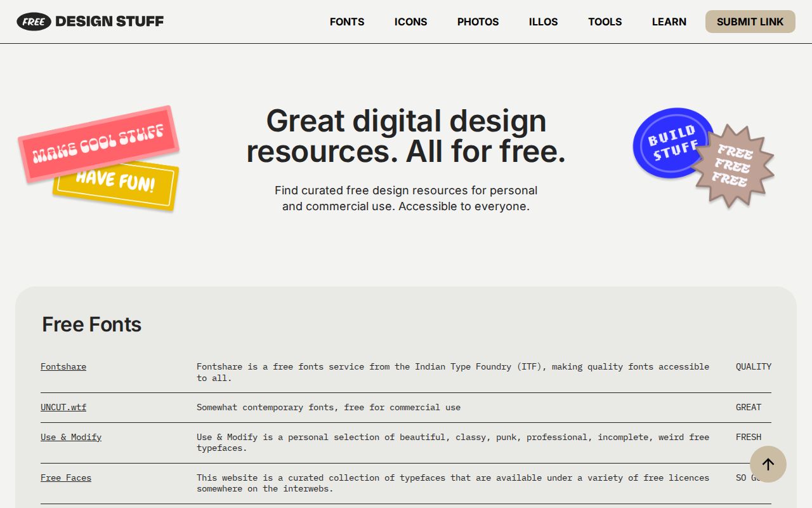Screen dimensions: 812x508
Task: Click the Free Fonts section heading
Action: pos(91,324)
